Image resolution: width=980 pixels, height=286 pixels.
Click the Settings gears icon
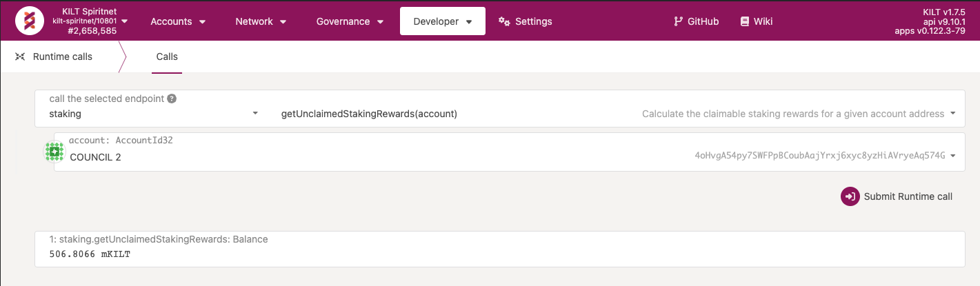504,21
